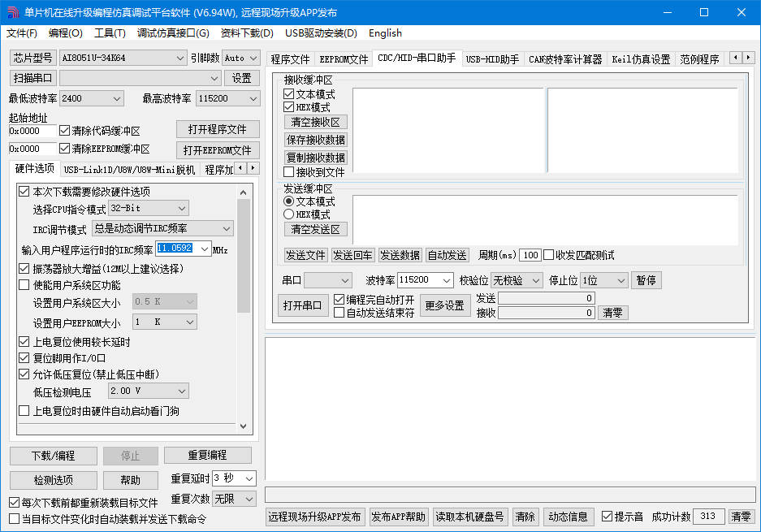Viewport: 761px width, 532px height.
Task: Click 发送数据 button
Action: [400, 255]
